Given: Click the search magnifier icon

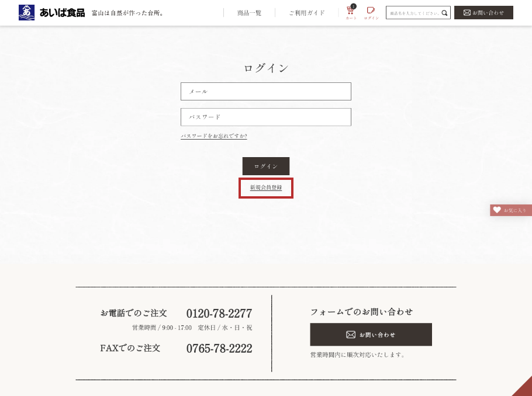Looking at the screenshot, I should 444,13.
